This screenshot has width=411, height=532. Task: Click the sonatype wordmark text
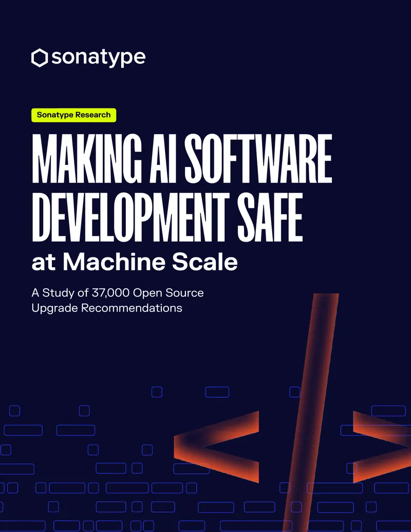(x=98, y=58)
